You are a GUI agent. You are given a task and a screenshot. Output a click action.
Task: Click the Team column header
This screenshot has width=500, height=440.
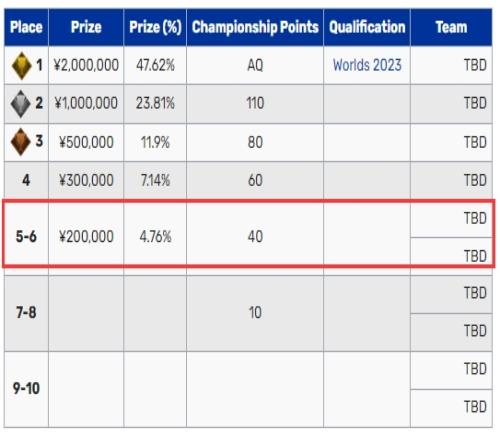(x=451, y=27)
